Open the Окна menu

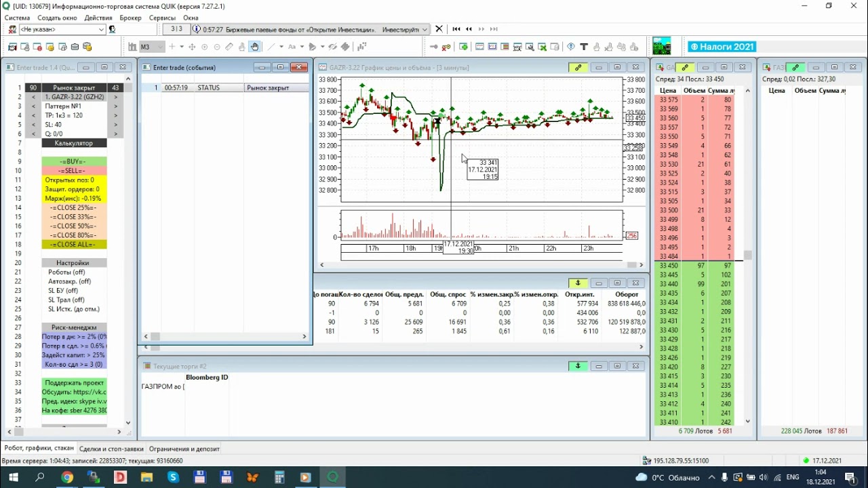pos(191,18)
